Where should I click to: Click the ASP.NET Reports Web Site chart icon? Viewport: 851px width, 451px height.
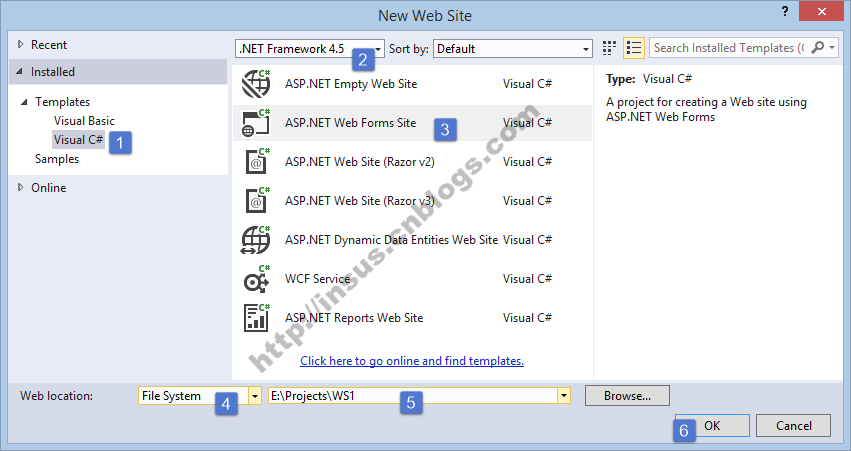click(x=256, y=318)
